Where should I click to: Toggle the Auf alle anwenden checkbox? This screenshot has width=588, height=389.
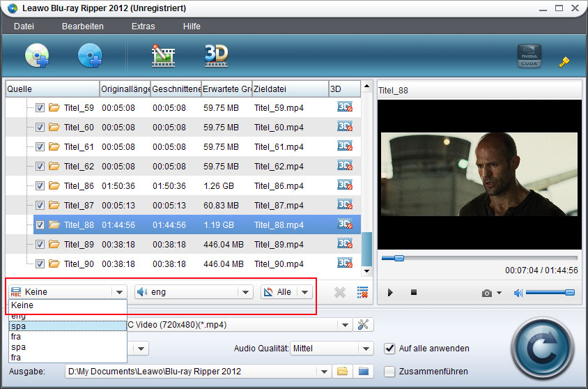click(x=389, y=348)
